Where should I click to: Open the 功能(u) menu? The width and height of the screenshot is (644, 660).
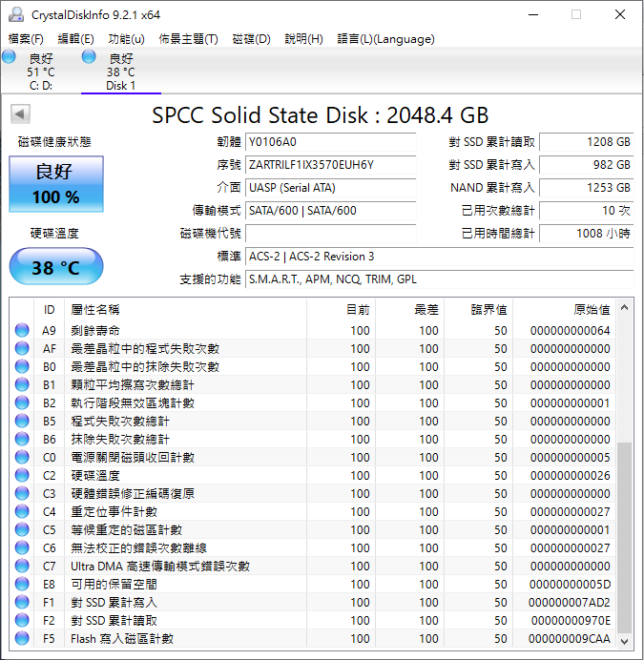tap(127, 39)
